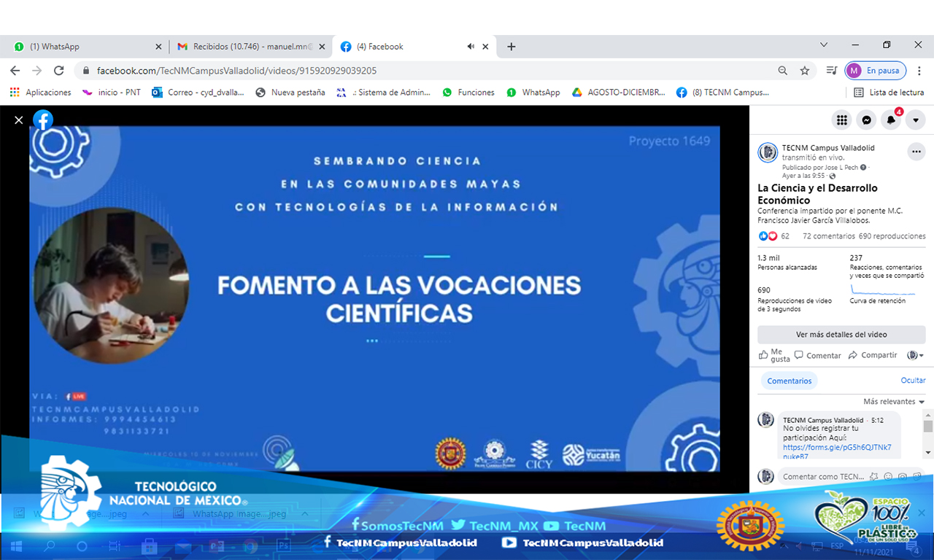Viewport: 934px width, 560px height.
Task: Go back to the previous page
Action: pyautogui.click(x=15, y=71)
